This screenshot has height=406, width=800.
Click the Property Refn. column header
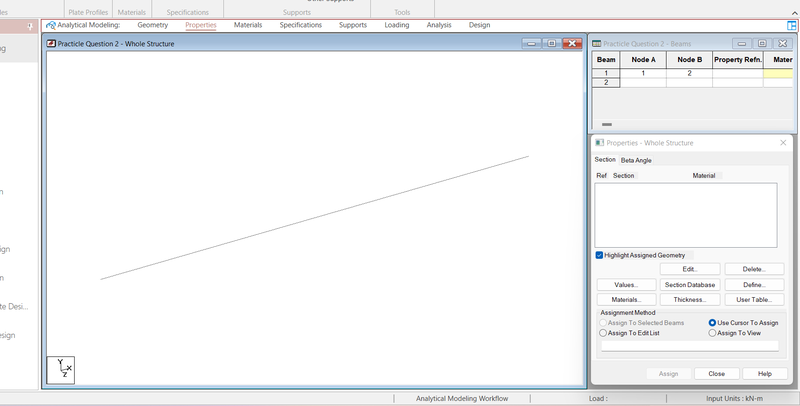[738, 60]
